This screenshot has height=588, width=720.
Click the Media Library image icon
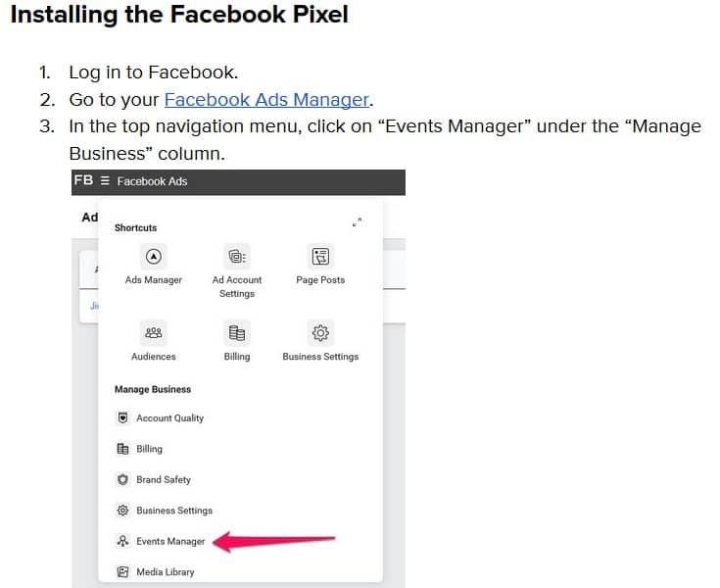coord(122,572)
